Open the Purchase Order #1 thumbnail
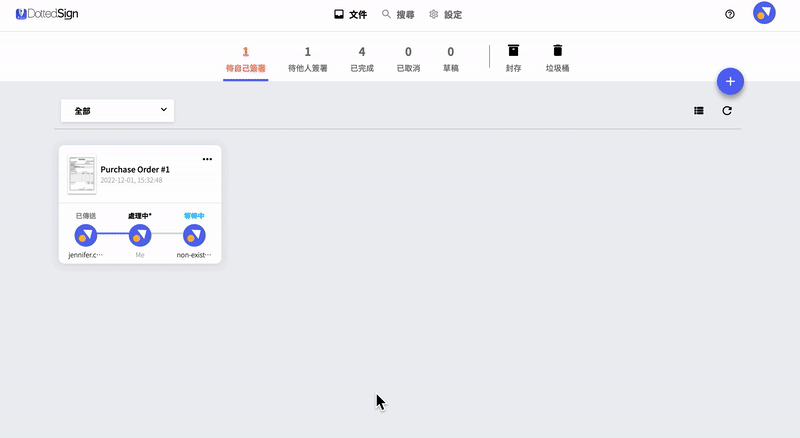 [82, 175]
